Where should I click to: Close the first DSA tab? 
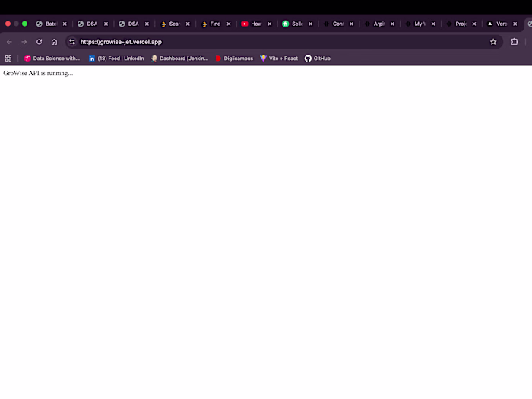click(106, 24)
